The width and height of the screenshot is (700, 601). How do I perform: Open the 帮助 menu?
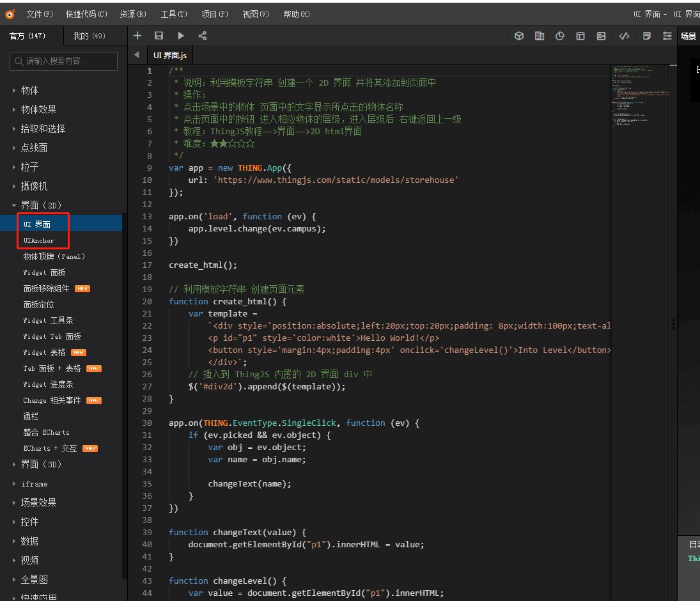(297, 14)
